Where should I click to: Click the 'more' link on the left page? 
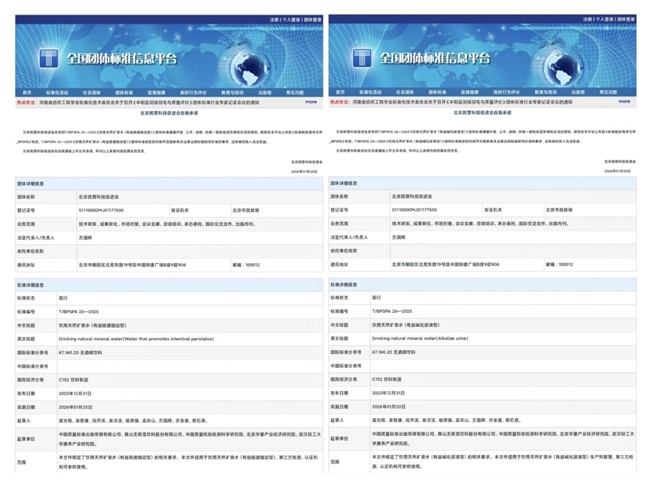pos(311,102)
